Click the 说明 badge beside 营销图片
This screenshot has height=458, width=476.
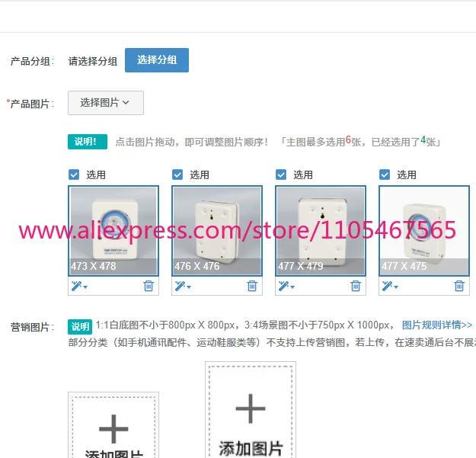click(80, 326)
